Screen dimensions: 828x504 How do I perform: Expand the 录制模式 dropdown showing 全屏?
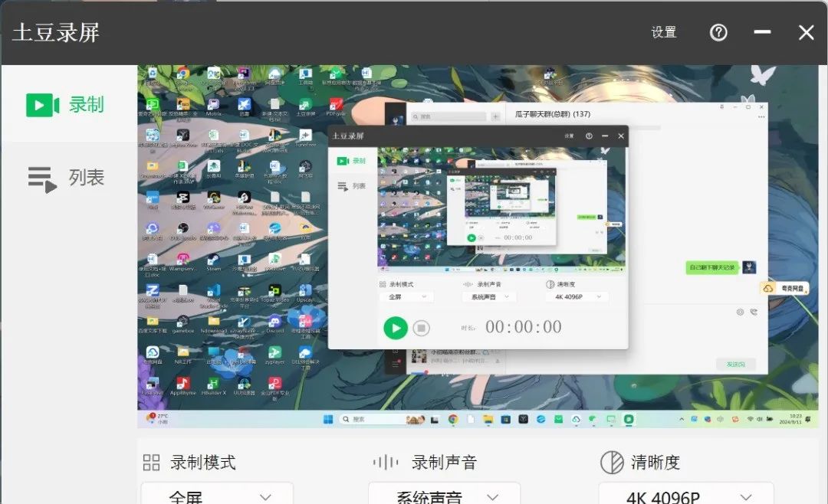click(x=217, y=496)
